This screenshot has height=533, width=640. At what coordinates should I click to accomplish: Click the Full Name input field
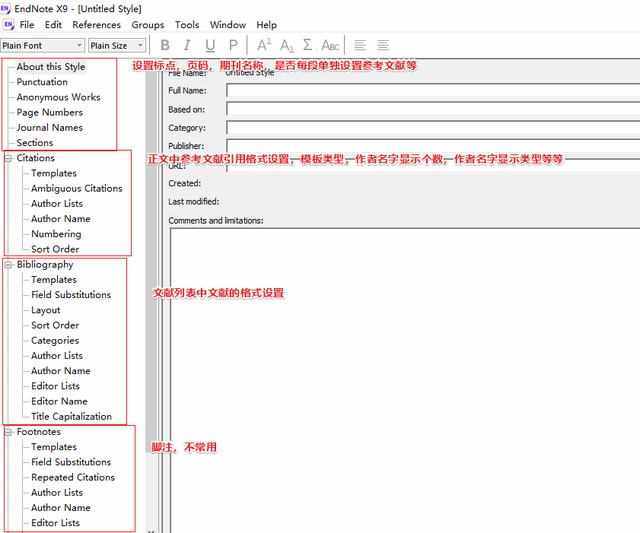coord(433,90)
